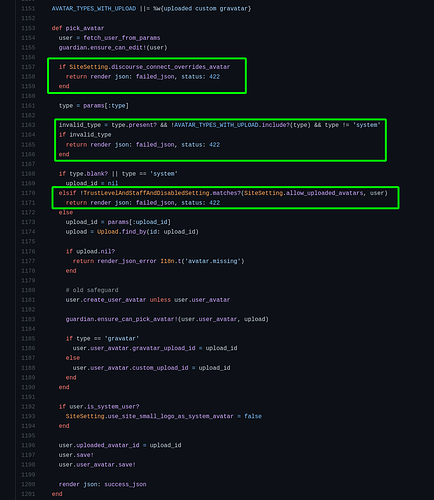
Task: Click line number 1196
Action: tap(28, 445)
